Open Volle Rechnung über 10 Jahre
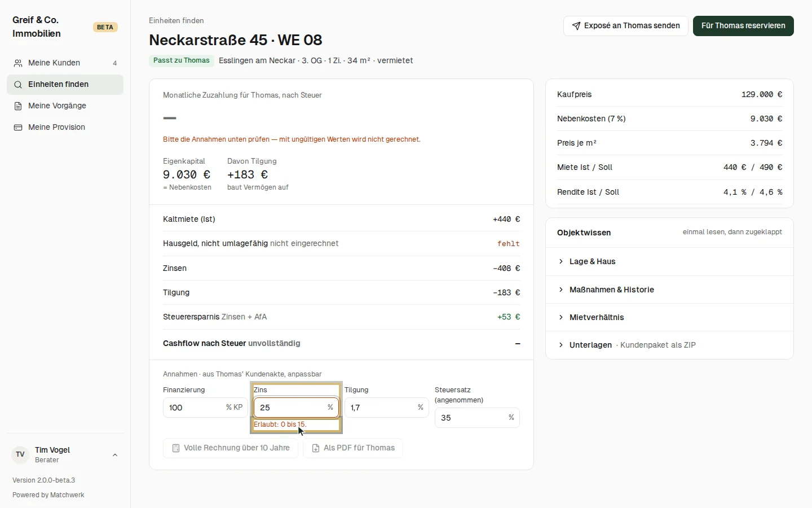 [x=231, y=448]
